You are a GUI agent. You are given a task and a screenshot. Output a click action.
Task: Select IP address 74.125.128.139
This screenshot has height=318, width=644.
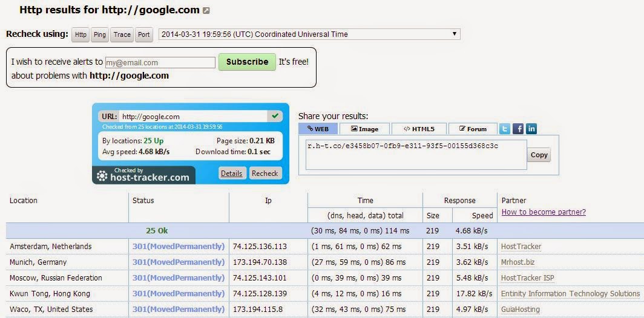click(x=260, y=294)
